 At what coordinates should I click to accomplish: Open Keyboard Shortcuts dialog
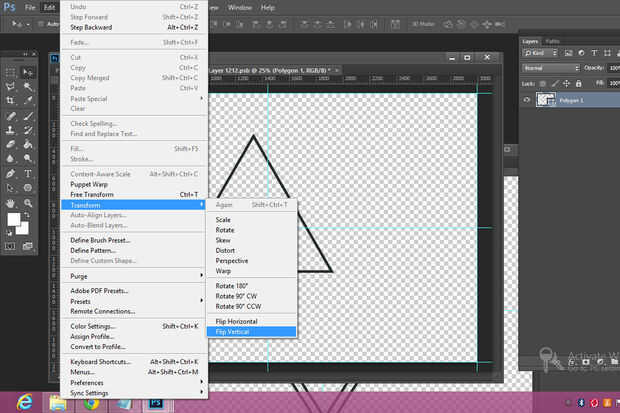[134, 362]
